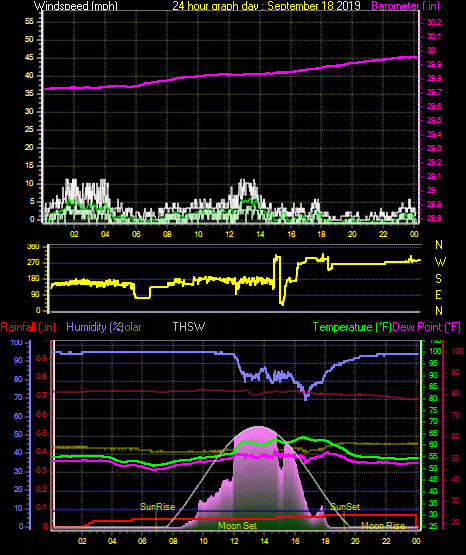Click the SunRise marker label

tap(157, 507)
